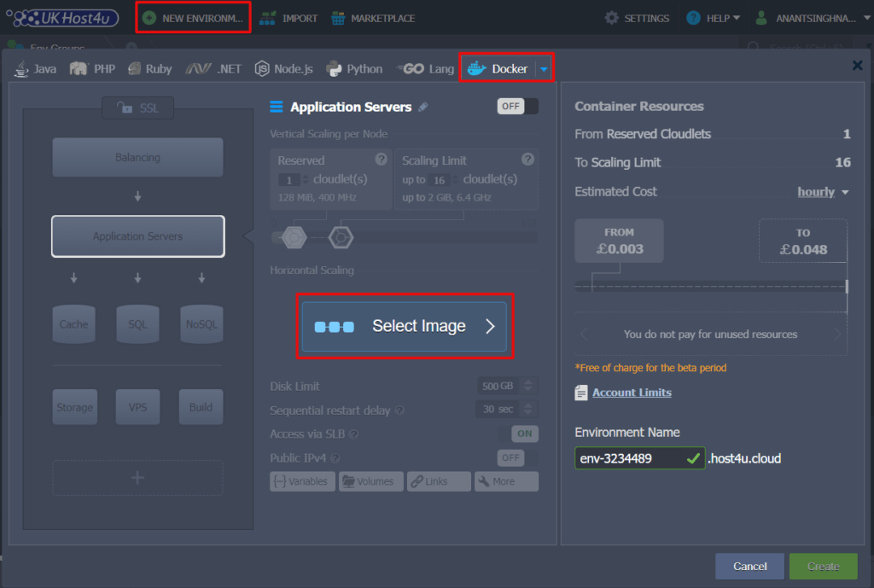Adjust the Sequential restart delay stepper
The width and height of the screenshot is (874, 588).
click(527, 409)
